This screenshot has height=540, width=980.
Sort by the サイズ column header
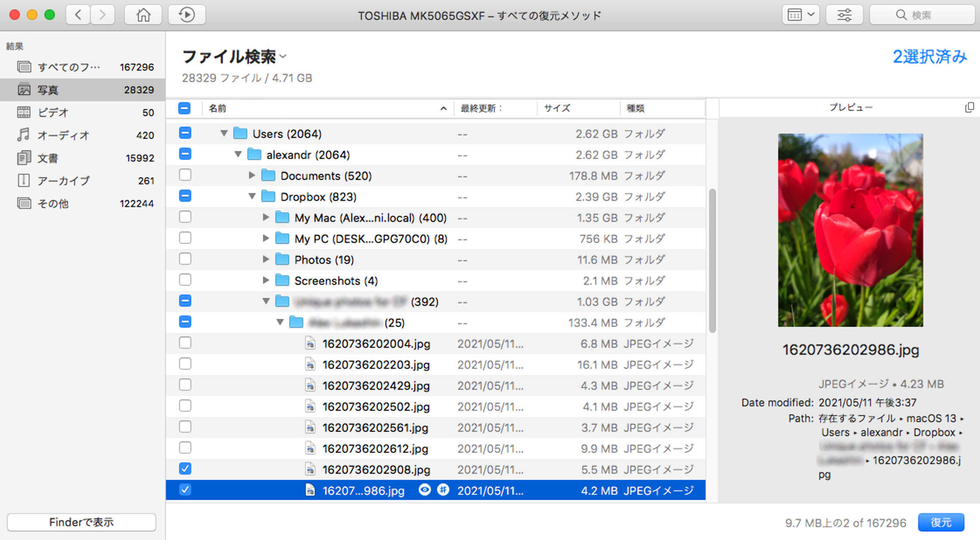556,108
